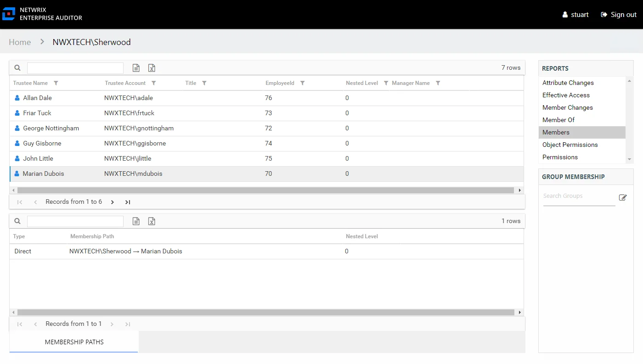This screenshot has height=364, width=643.
Task: Open the Permissions report
Action: (582, 157)
